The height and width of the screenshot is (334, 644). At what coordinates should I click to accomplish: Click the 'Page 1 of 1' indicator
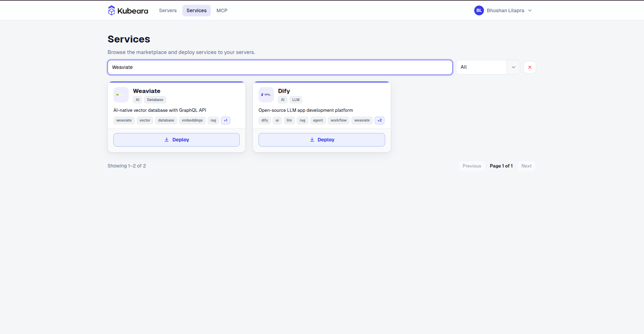(501, 166)
